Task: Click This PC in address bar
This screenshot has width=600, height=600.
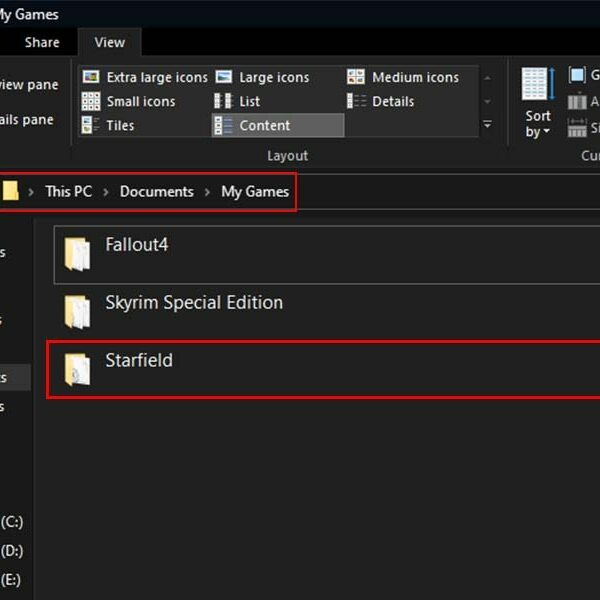Action: pos(68,191)
